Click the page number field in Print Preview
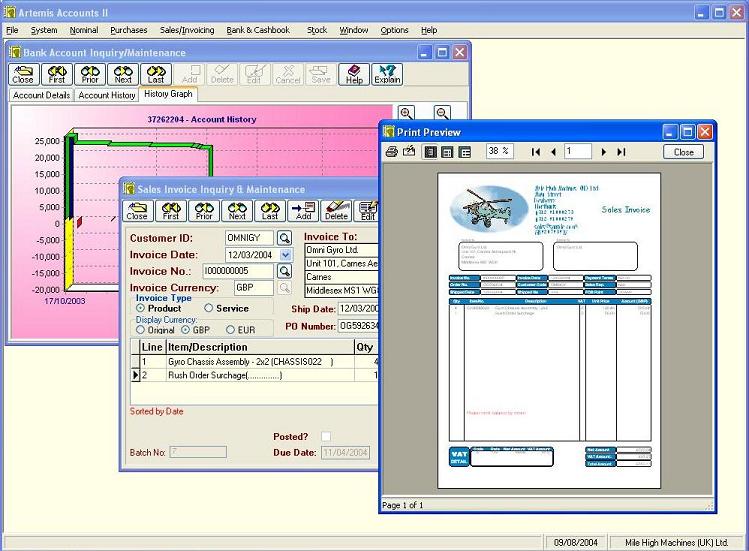 pos(578,151)
